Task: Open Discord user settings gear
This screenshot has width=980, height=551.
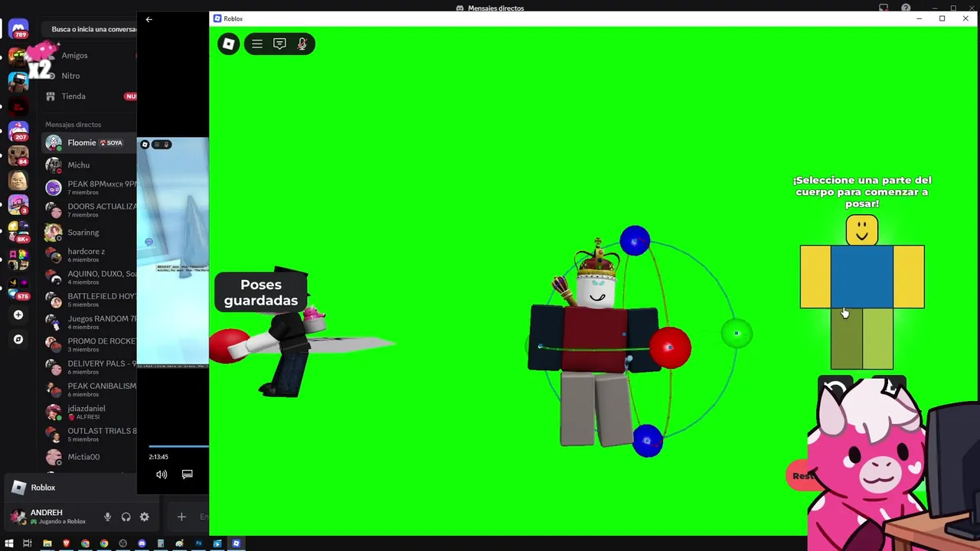Action: tap(144, 517)
